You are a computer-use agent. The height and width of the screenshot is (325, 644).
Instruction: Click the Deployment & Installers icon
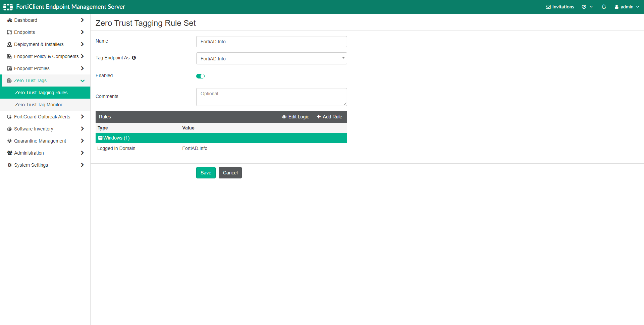[x=9, y=44]
